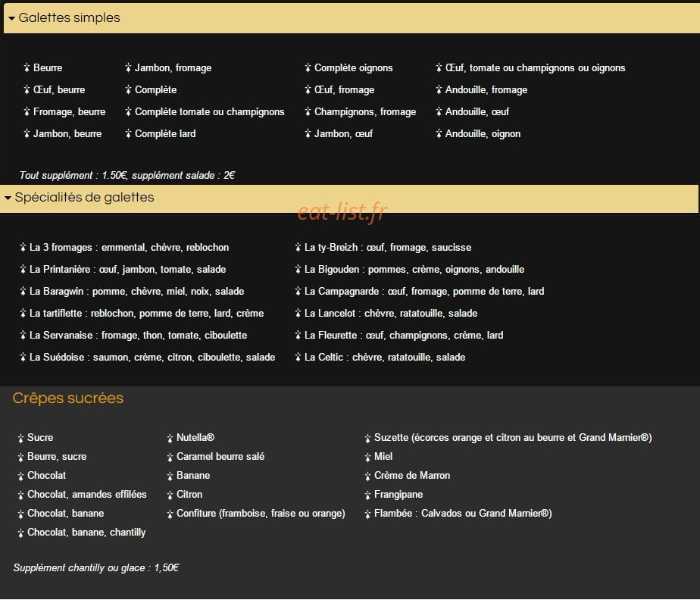The height and width of the screenshot is (600, 700).
Task: Select 'Confiture (framboise, fraise ou orange)'
Action: pos(261,513)
